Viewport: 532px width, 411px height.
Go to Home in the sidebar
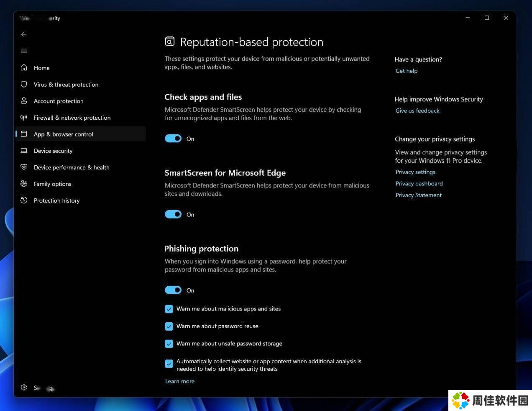[x=81, y=67]
